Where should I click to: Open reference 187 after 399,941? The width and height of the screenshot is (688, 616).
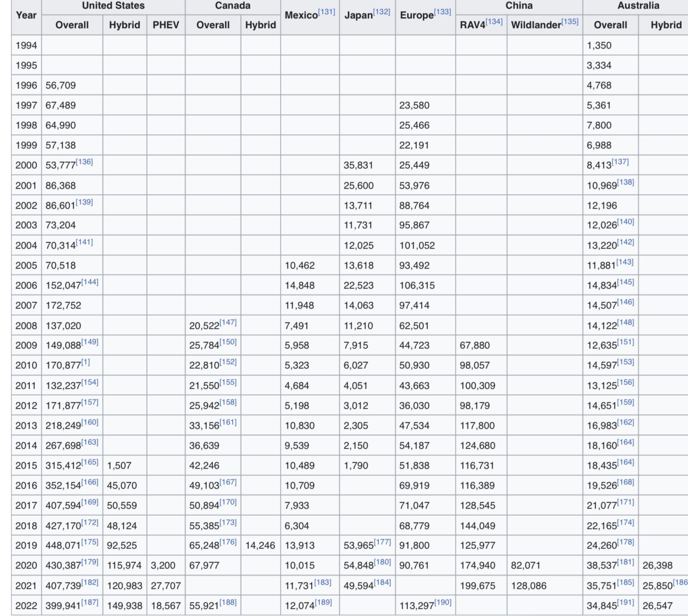tap(90, 602)
